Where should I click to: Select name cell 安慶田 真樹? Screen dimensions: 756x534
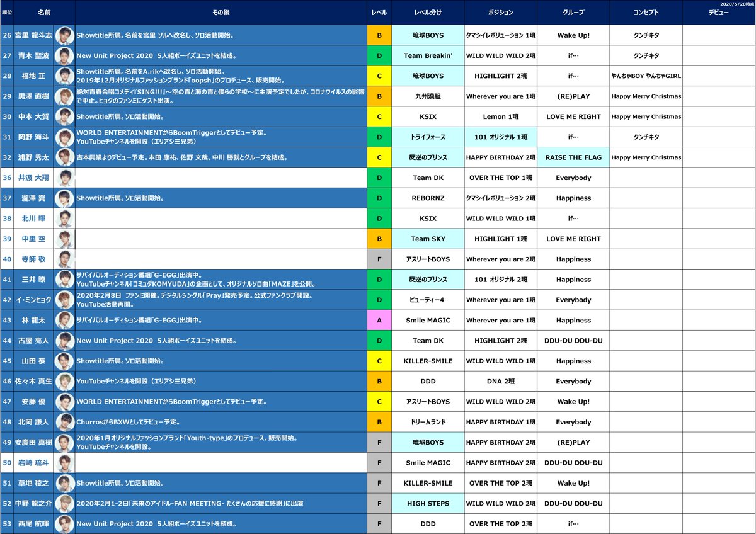(x=33, y=443)
